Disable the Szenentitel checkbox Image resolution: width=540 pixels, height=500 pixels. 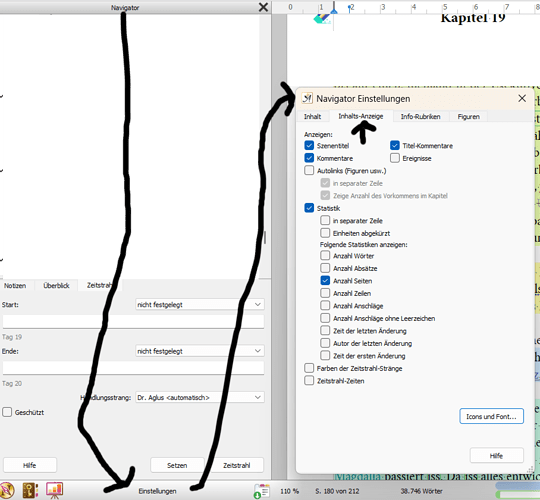[309, 145]
